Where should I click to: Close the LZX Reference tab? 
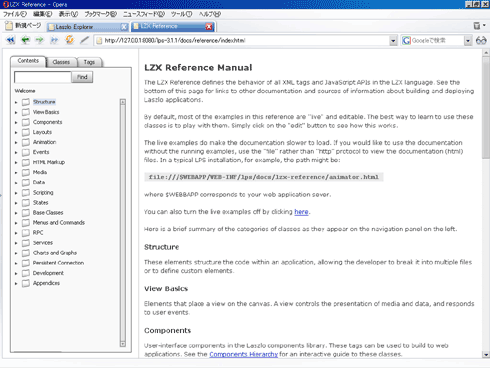(209, 27)
